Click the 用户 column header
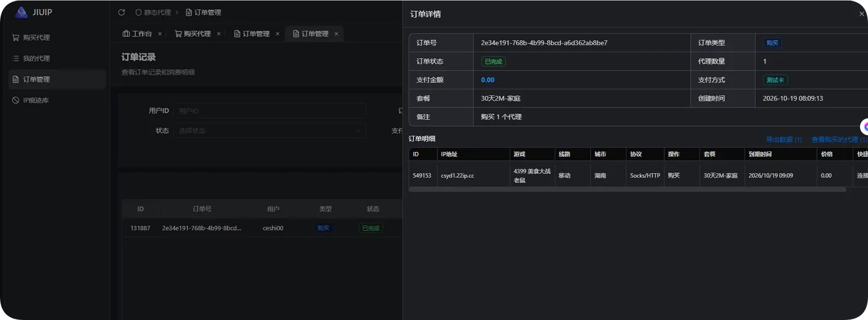The height and width of the screenshot is (320, 868). pos(273,209)
